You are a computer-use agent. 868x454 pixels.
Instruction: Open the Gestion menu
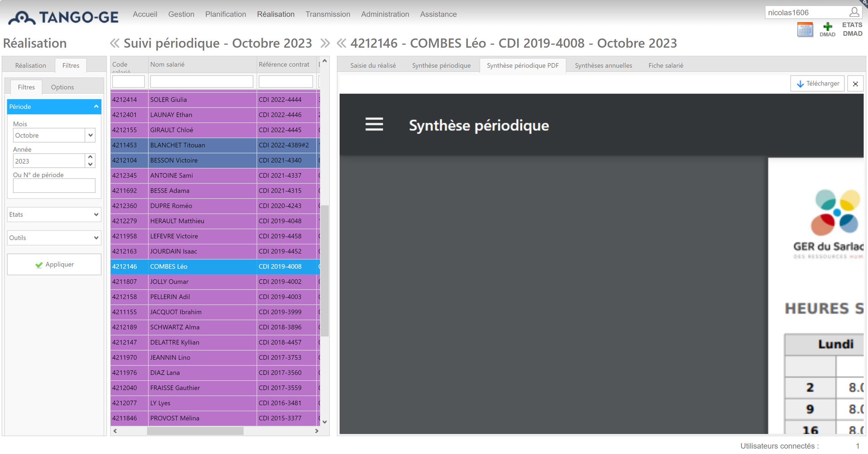(181, 14)
